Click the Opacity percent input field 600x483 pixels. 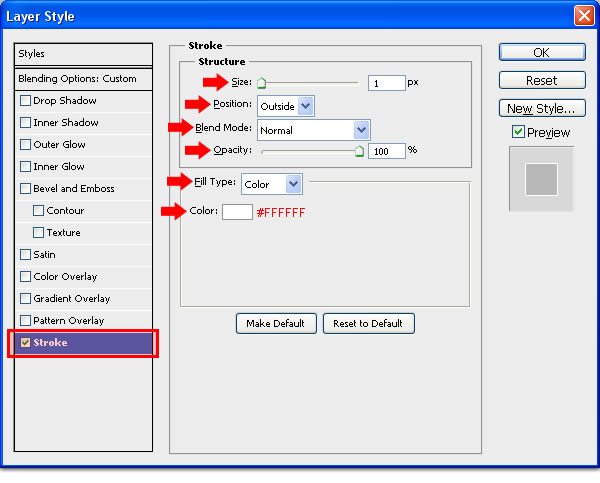[386, 151]
